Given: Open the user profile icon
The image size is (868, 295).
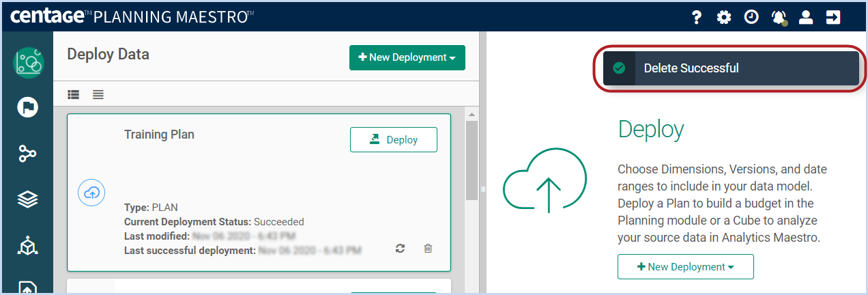Looking at the screenshot, I should tap(806, 17).
